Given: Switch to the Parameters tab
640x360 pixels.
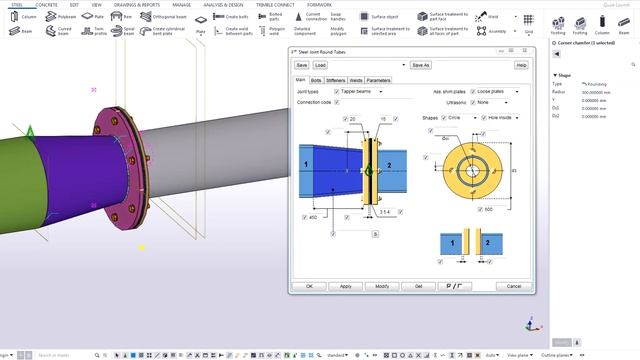Looking at the screenshot, I should point(378,80).
